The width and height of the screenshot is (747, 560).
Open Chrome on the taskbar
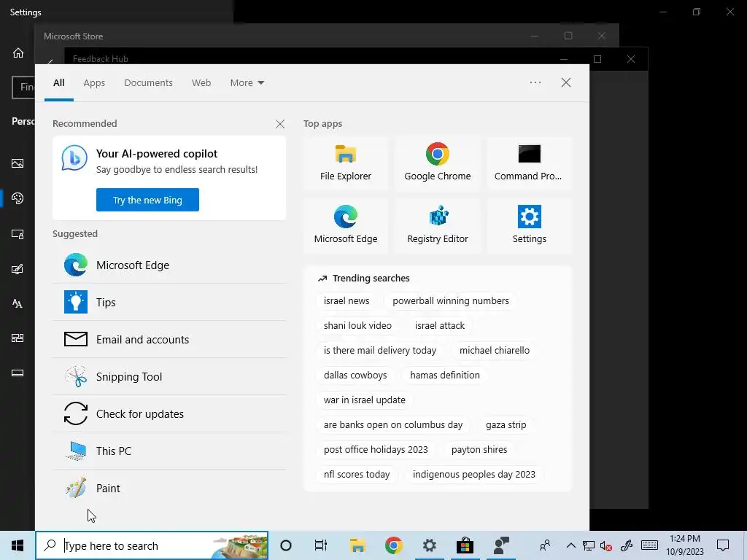(x=393, y=545)
